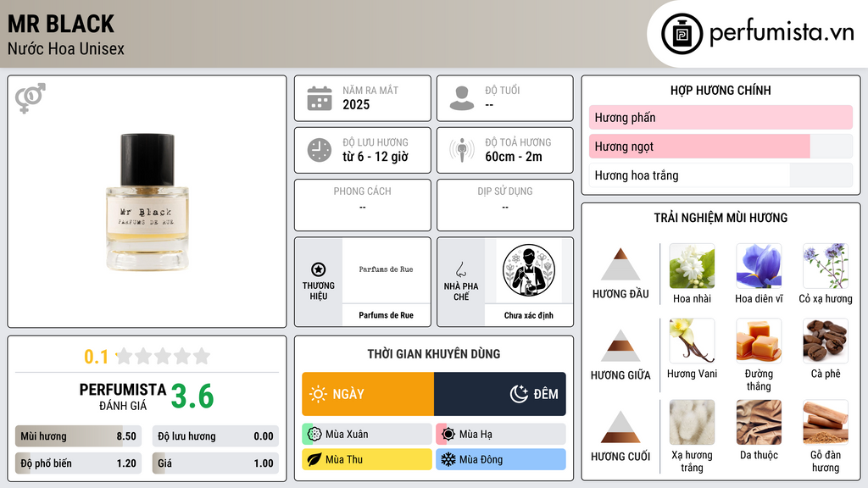Click the snowflake icon for Mùa Đông
Viewport: 868px width, 488px height.
click(x=448, y=459)
